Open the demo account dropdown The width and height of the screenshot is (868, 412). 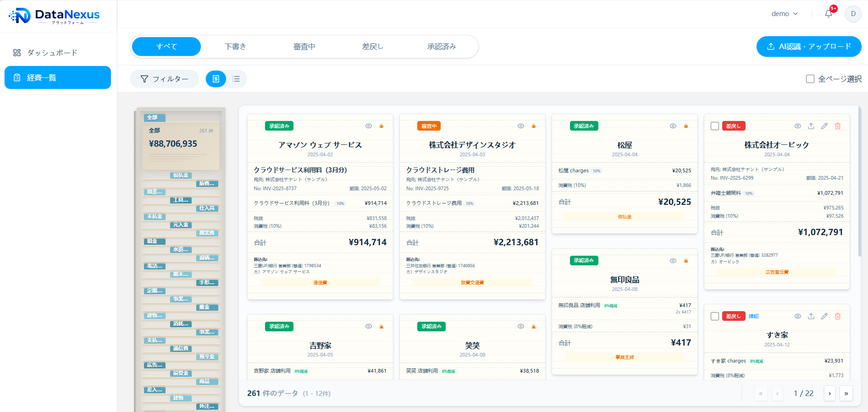tap(785, 14)
